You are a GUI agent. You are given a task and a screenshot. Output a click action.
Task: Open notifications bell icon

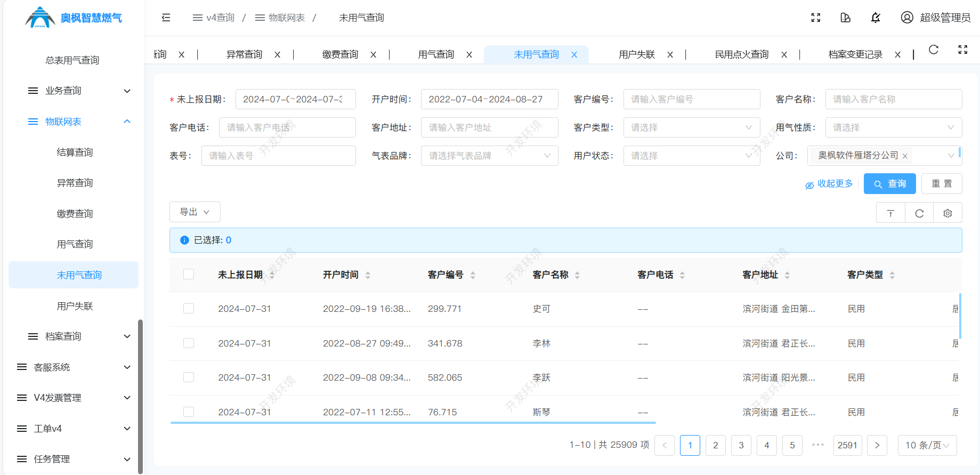click(x=875, y=18)
